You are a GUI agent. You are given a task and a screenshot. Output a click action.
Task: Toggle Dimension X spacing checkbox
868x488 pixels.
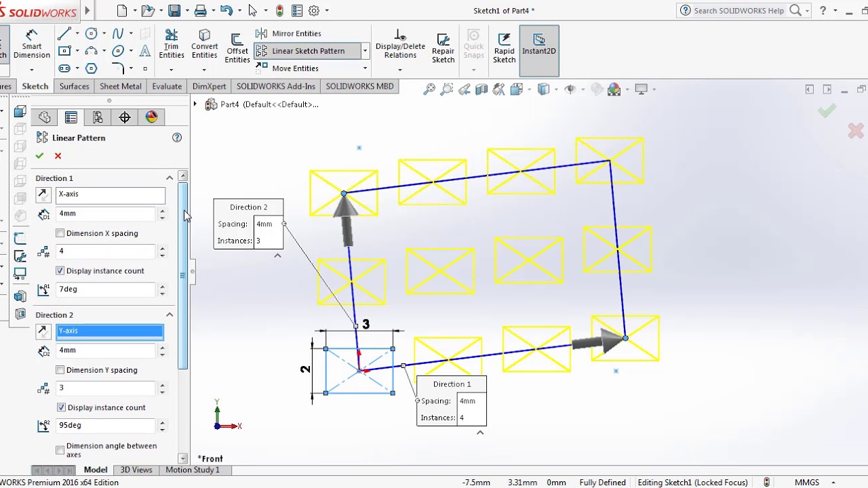pos(60,233)
